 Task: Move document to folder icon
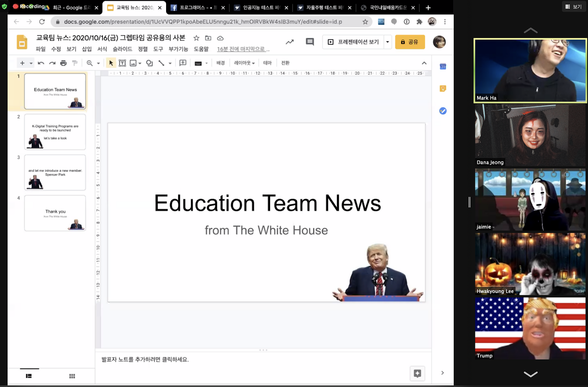[x=208, y=38]
